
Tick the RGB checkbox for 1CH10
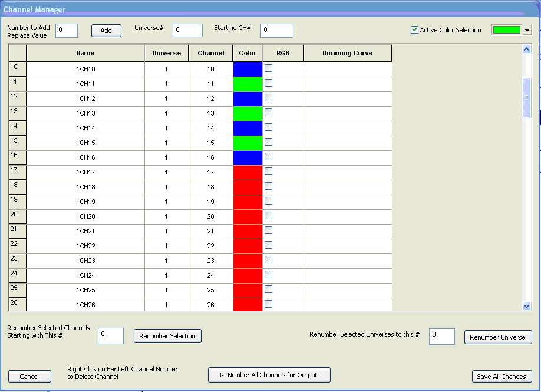(268, 68)
